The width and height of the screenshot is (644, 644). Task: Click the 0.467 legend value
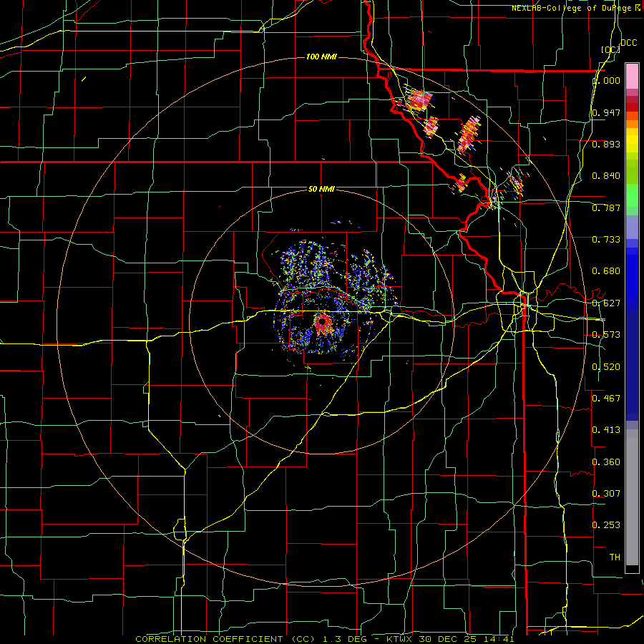[x=606, y=399]
